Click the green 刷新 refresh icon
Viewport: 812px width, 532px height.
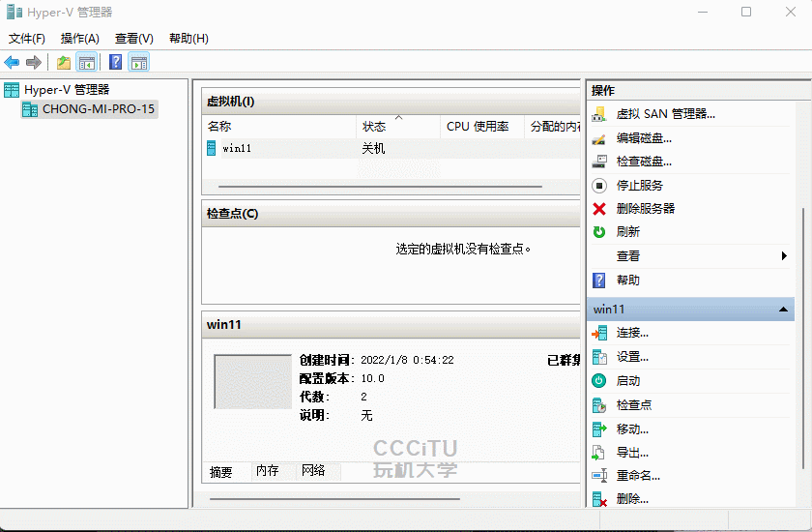(x=599, y=232)
